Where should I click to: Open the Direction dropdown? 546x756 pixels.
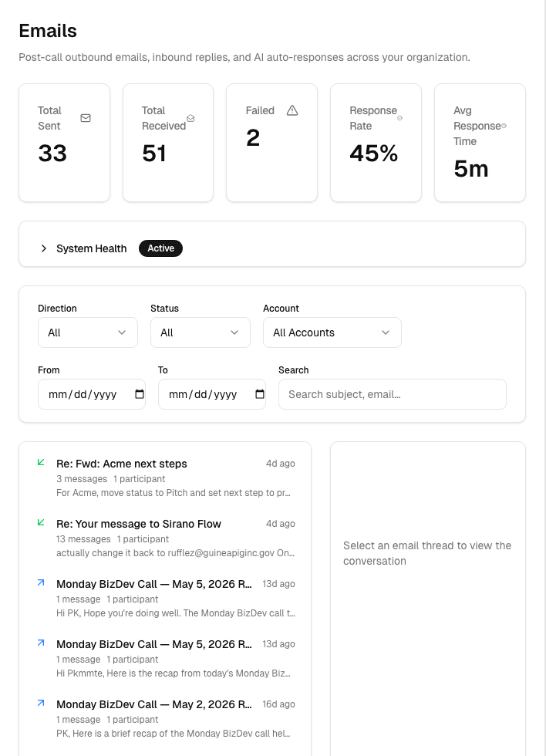click(x=88, y=332)
